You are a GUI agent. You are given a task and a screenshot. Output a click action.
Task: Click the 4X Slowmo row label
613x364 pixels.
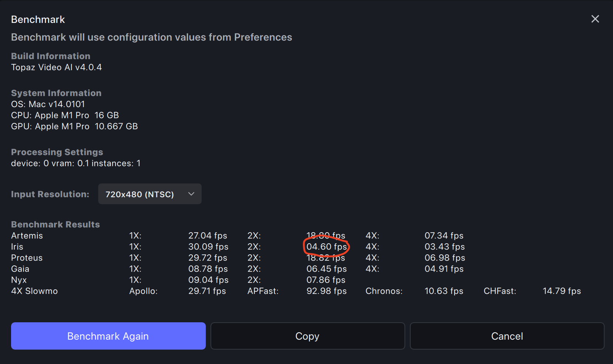point(34,291)
